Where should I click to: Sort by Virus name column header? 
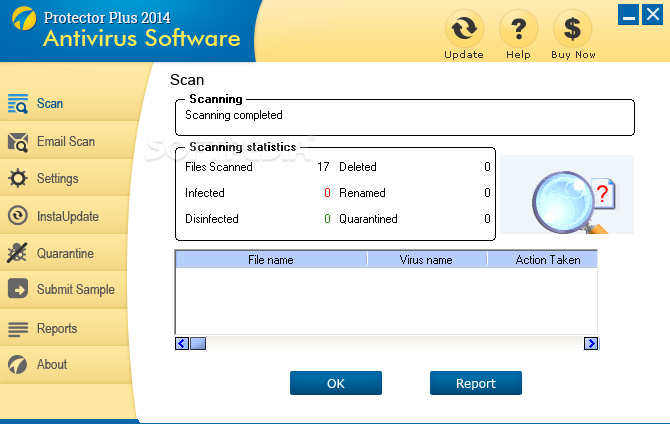click(426, 259)
